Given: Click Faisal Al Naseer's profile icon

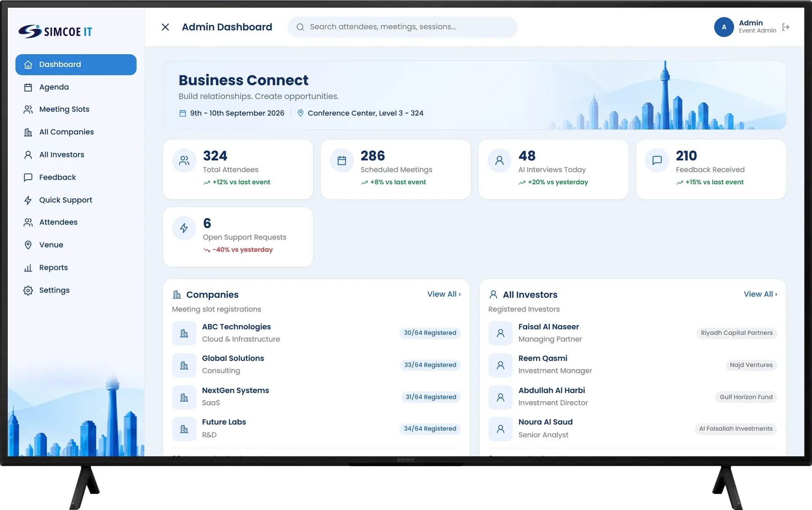Looking at the screenshot, I should click(500, 333).
